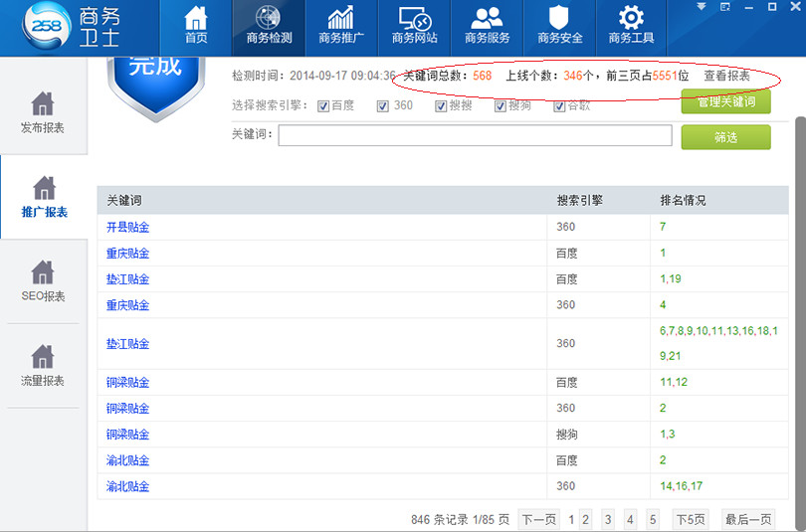Toggle the 谷歌 search engine checkbox
This screenshot has height=532, width=806.
coord(559,106)
